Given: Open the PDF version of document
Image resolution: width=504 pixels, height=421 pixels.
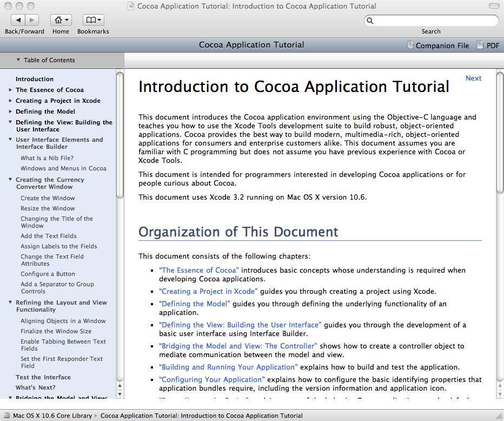Looking at the screenshot, I should tap(488, 45).
